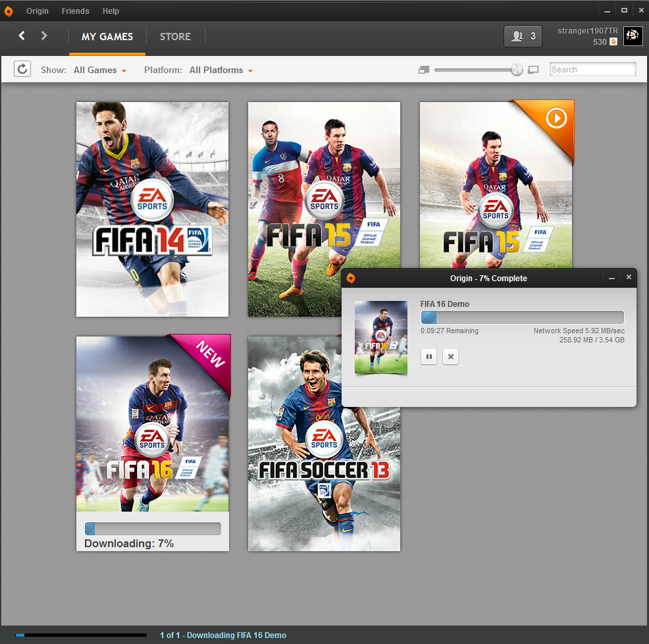
Task: Open the stranger1907TR profile avatar
Action: click(633, 36)
